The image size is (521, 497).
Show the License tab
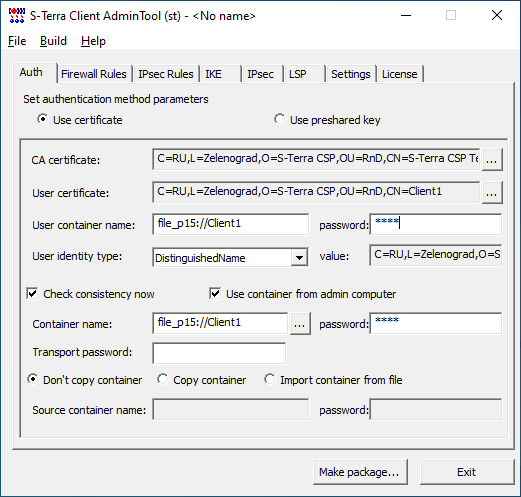[x=400, y=74]
